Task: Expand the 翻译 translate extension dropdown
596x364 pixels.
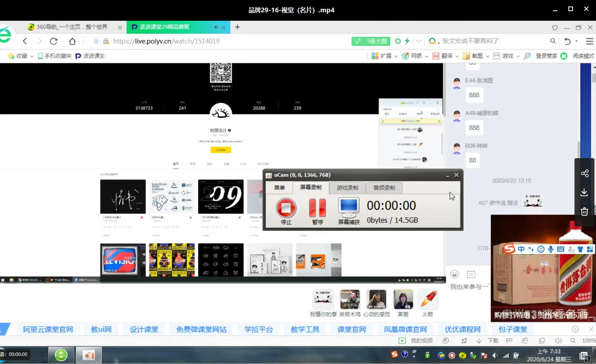Action: coord(457,56)
